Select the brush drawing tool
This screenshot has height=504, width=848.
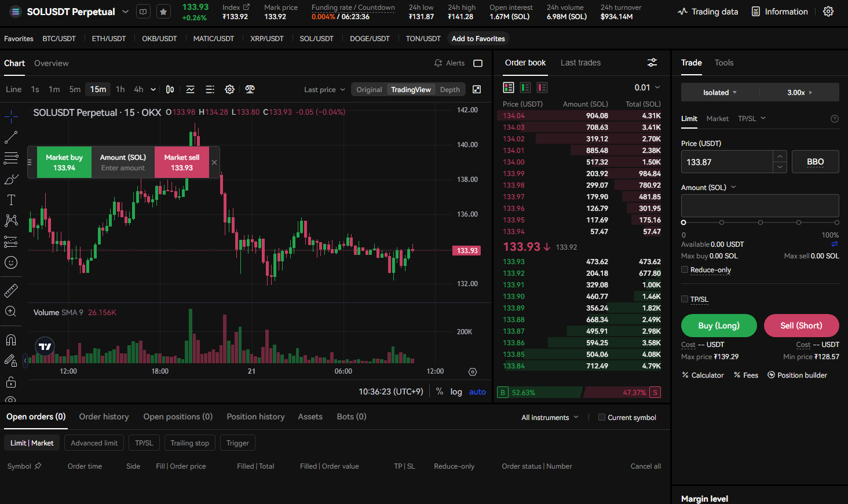11,179
